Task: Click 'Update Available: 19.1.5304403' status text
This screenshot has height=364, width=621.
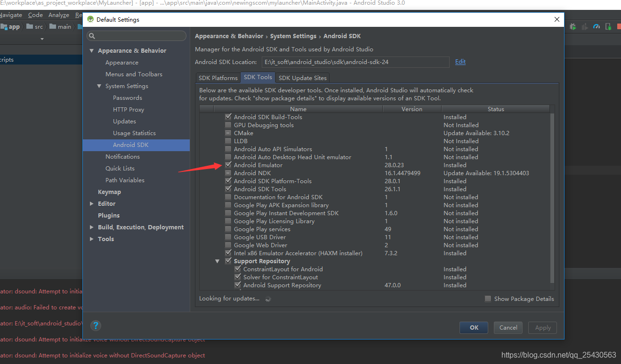Action: point(486,173)
